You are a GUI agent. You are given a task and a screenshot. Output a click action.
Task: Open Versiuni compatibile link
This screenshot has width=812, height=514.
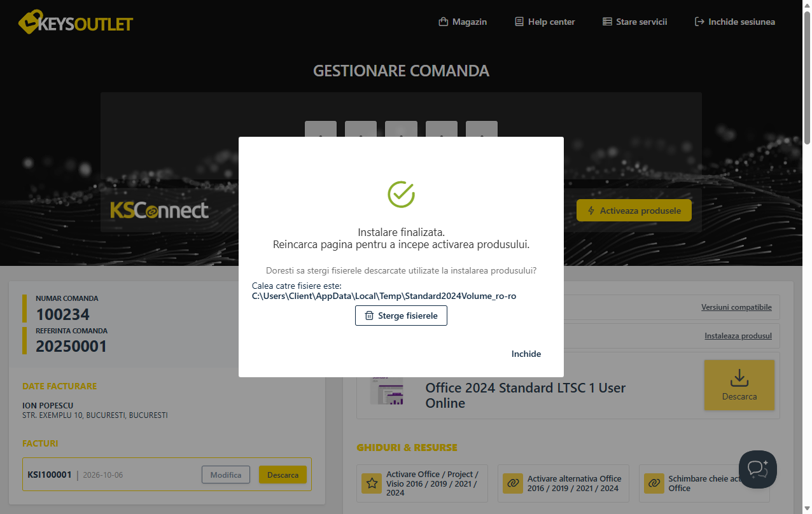[736, 307]
